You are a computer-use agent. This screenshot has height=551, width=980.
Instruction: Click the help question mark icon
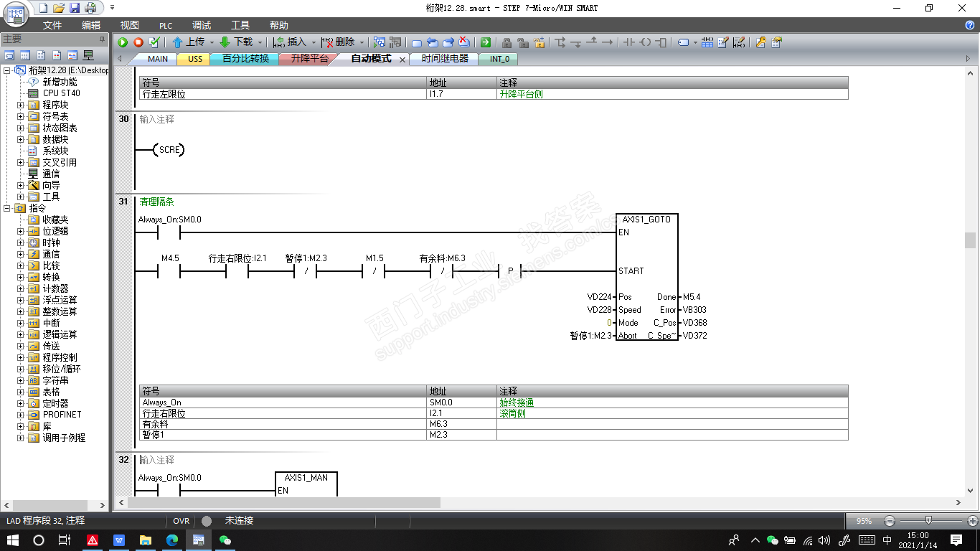coord(970,25)
